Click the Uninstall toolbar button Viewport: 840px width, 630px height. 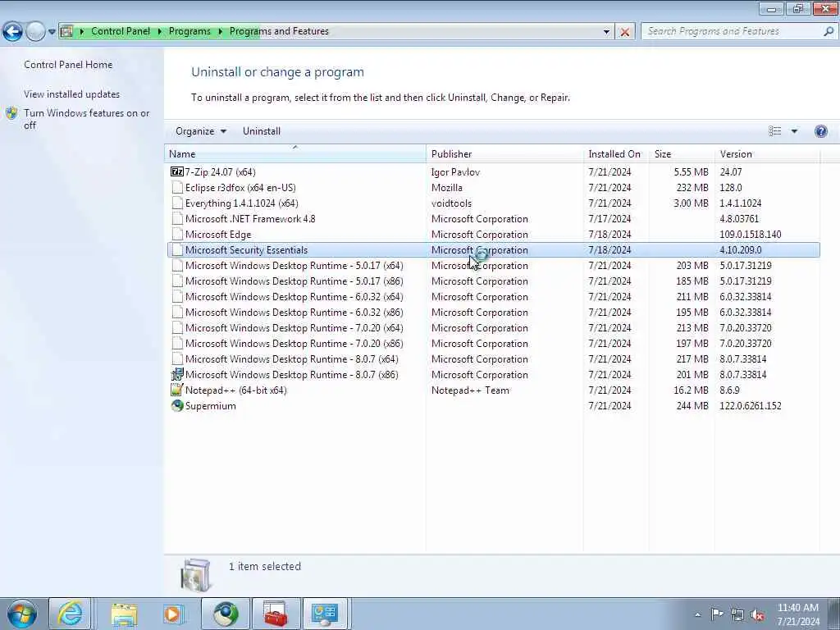point(262,131)
